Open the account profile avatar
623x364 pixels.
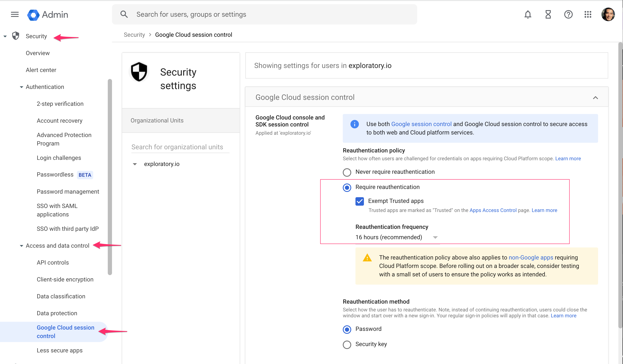(608, 15)
